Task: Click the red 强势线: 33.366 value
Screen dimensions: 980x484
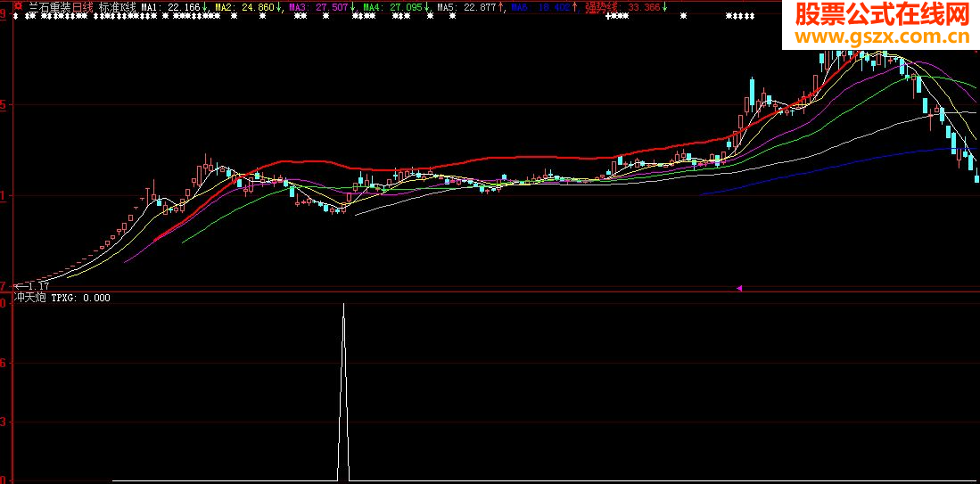Action: pyautogui.click(x=622, y=7)
